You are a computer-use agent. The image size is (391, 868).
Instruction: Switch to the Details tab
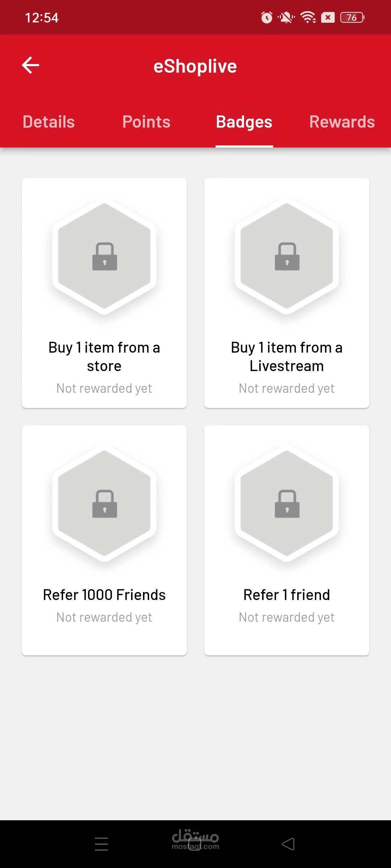coord(49,122)
